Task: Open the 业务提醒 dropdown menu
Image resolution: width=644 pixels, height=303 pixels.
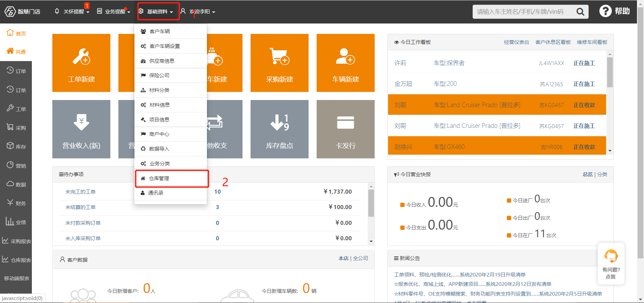Action: click(114, 11)
